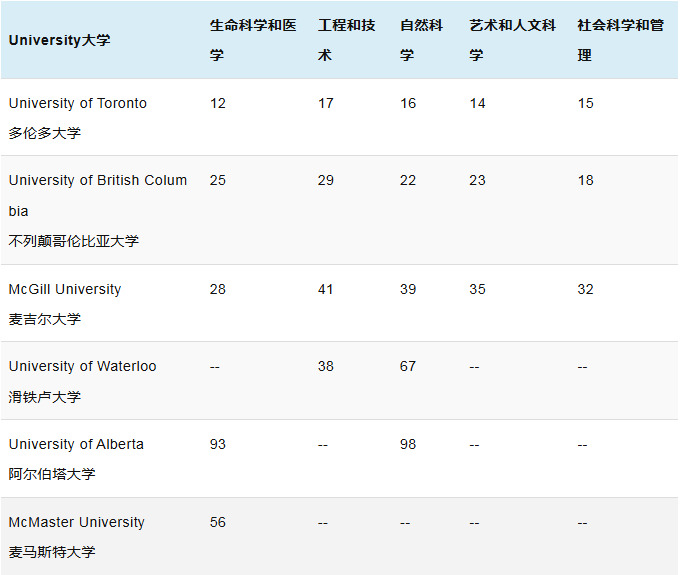Click Toronto's social sciences rank 15
Viewport: 681px width, 575px height.
[x=585, y=103]
